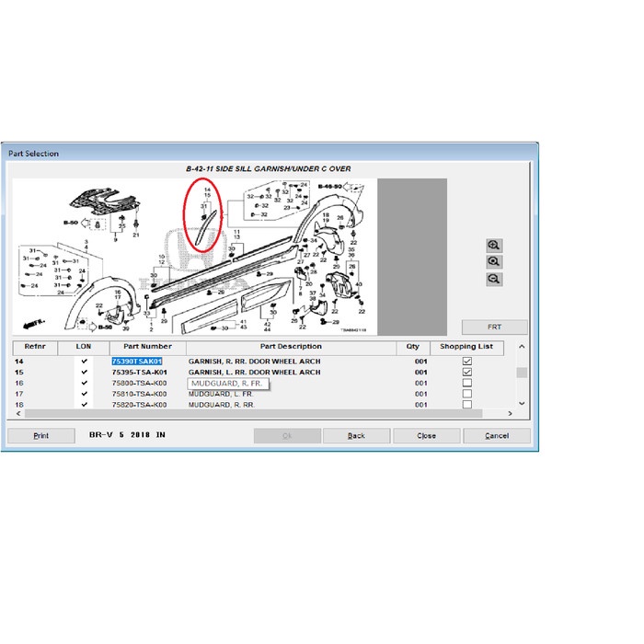Click the LON checkmark in row 16
The width and height of the screenshot is (644, 644).
coord(85,383)
